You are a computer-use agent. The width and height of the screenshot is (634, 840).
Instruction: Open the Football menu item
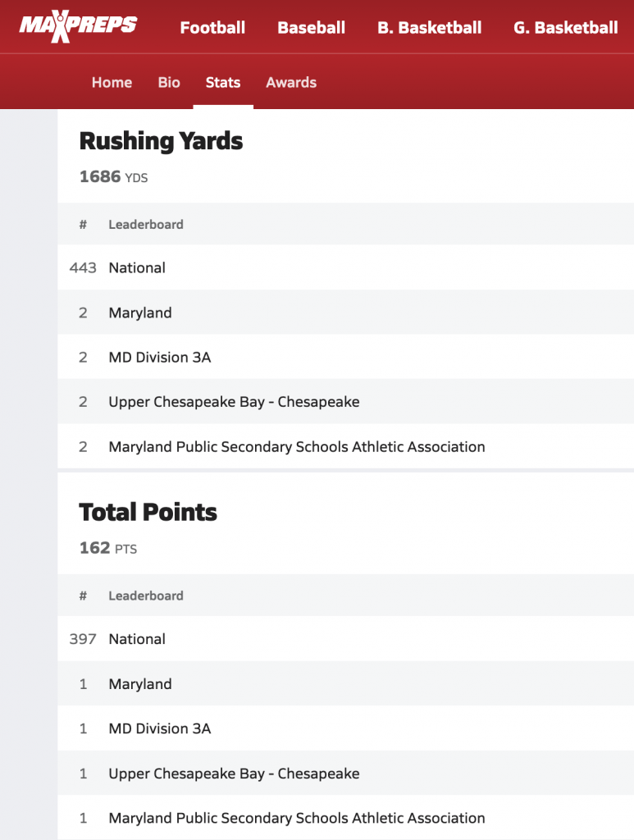(x=212, y=27)
